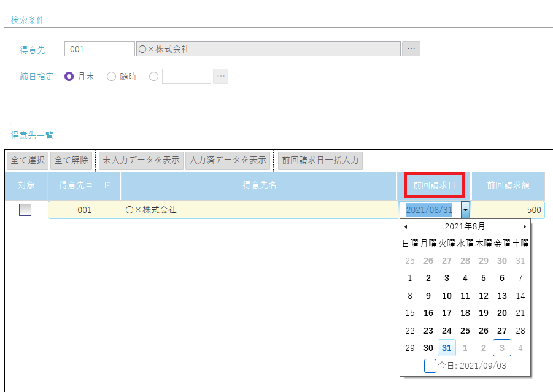553x392 pixels.
Task: Click 前回請求日 column header
Action: tap(435, 185)
